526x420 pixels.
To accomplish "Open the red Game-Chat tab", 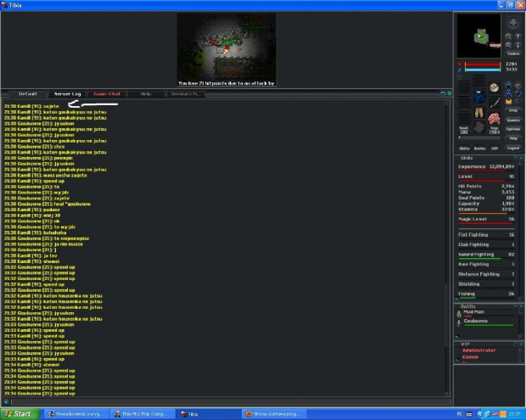I will pyautogui.click(x=107, y=94).
